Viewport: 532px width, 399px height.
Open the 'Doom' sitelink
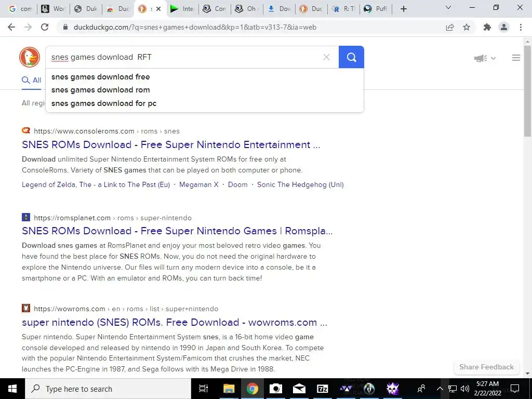click(237, 184)
